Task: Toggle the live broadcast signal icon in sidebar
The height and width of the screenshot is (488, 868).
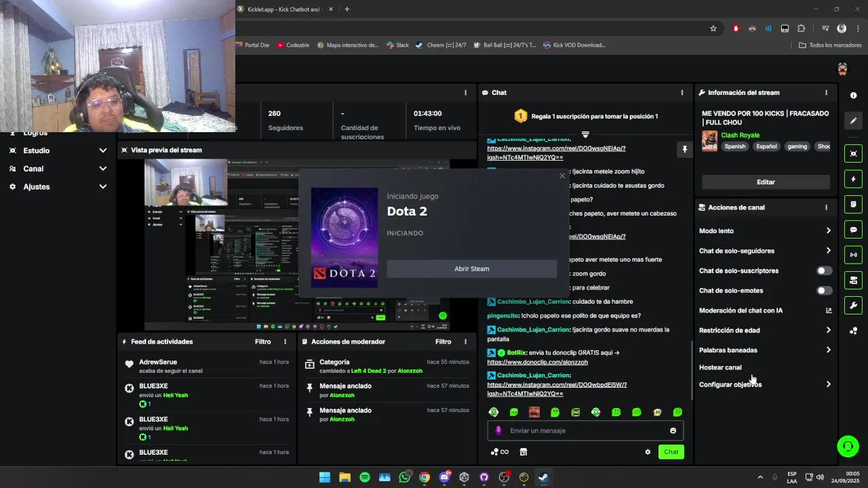Action: click(853, 255)
